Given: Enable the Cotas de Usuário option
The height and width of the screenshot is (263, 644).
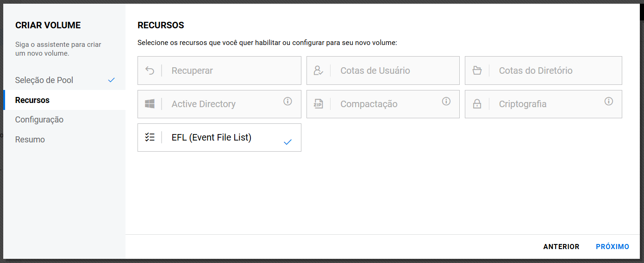Looking at the screenshot, I should click(x=382, y=71).
